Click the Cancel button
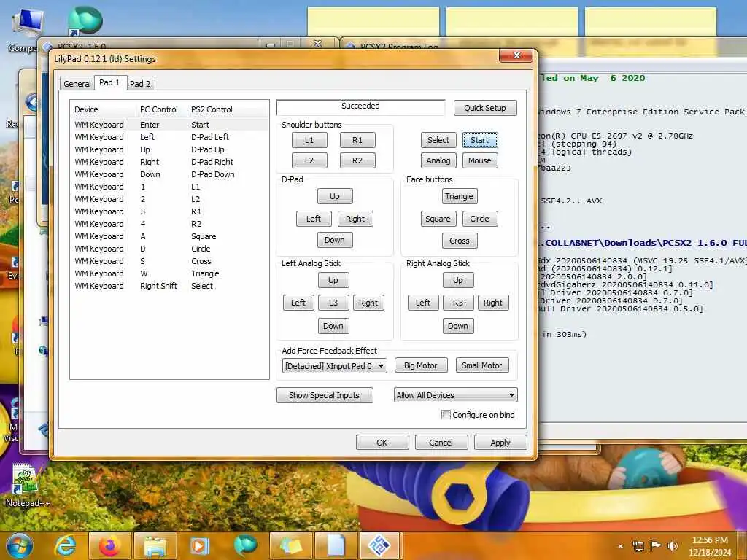 pos(441,443)
